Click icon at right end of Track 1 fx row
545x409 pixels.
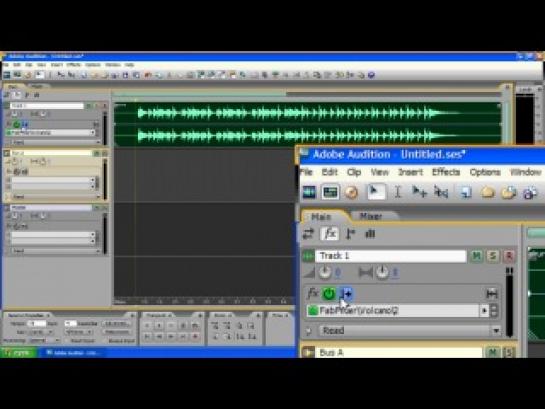[491, 294]
